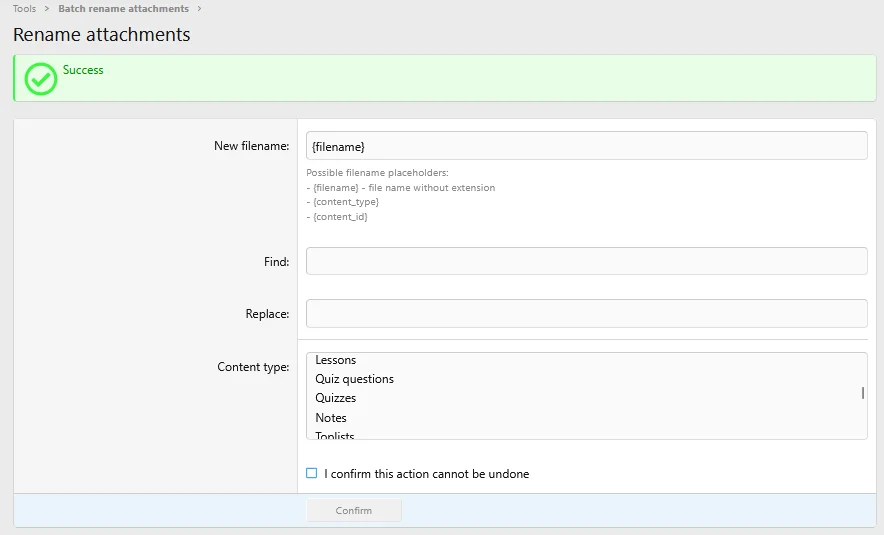Click the green success checkmark icon
884x535 pixels.
[41, 79]
